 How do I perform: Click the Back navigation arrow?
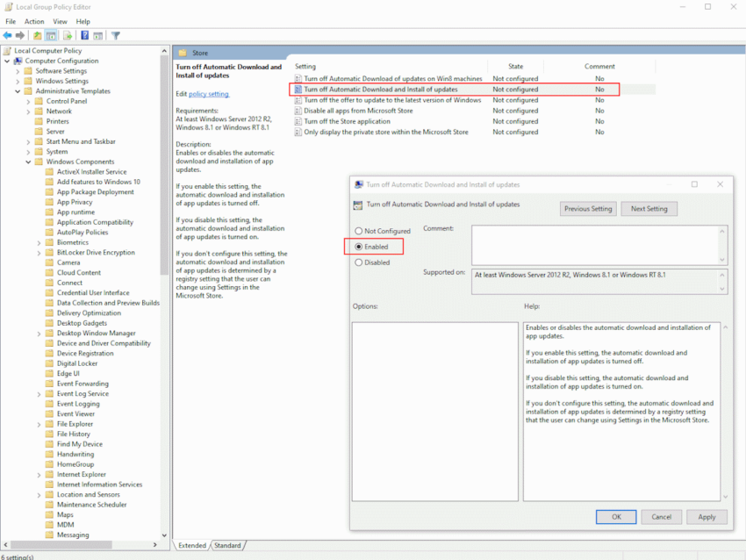(x=8, y=35)
